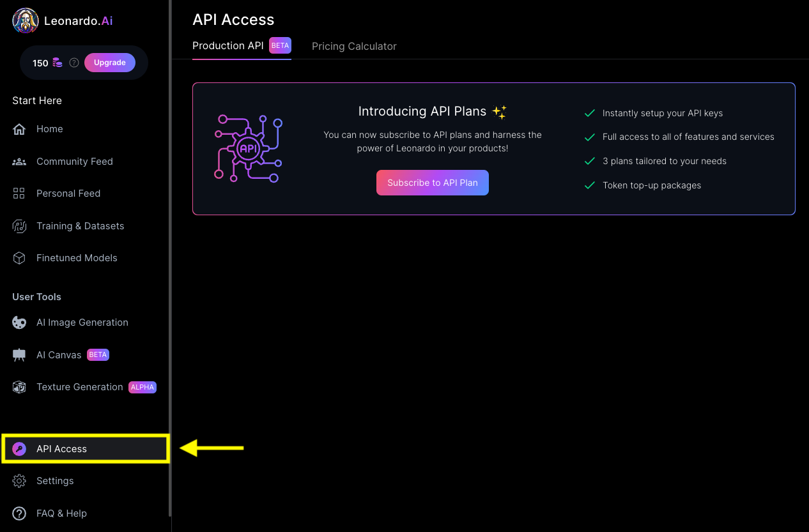Open Finetuned Models section
Screen dimensions: 809x532
point(77,258)
